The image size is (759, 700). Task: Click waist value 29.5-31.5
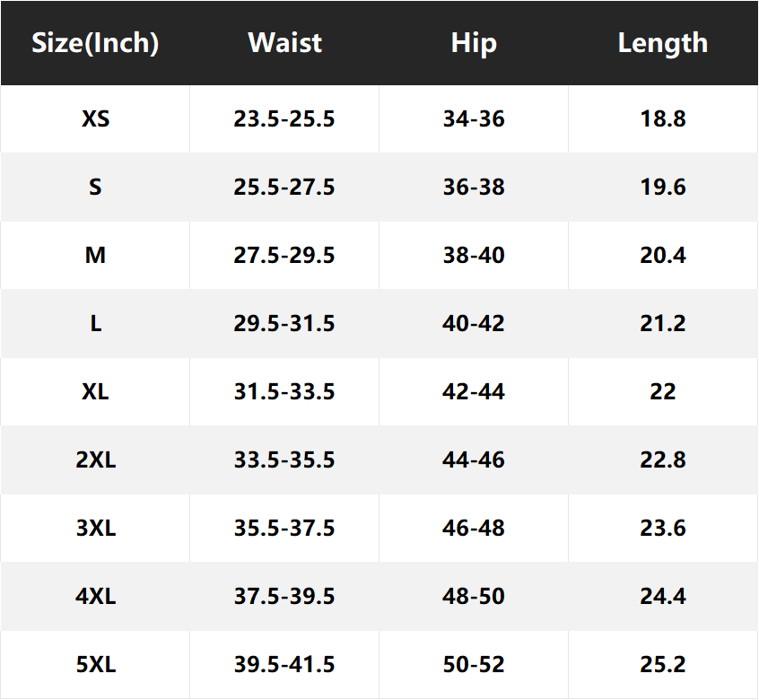point(284,323)
